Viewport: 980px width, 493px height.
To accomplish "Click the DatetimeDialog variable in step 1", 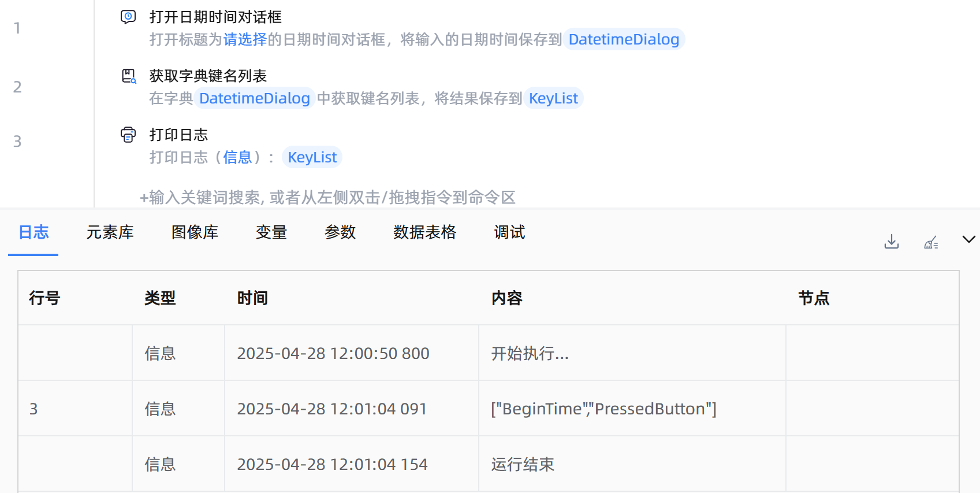I will 624,39.
